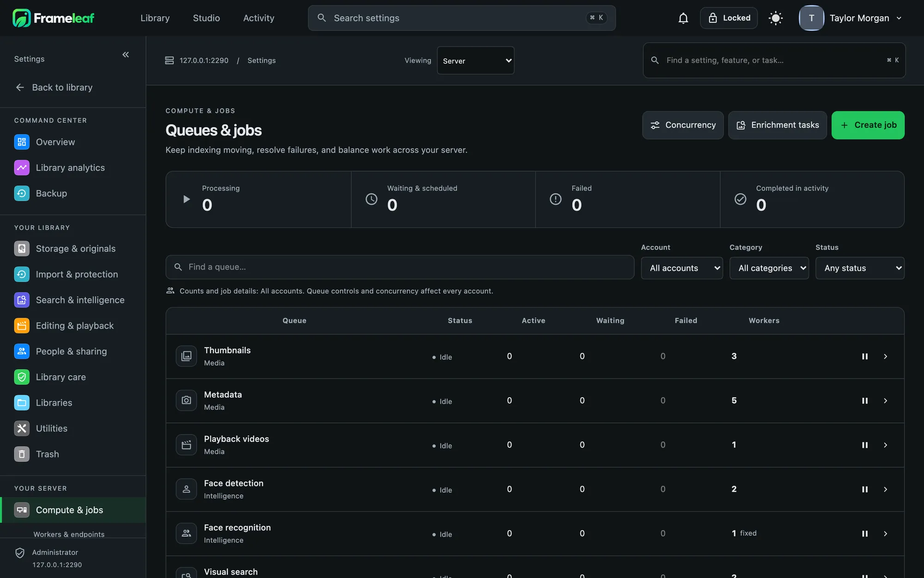Open People & sharing
The image size is (924, 578).
pyautogui.click(x=73, y=351)
